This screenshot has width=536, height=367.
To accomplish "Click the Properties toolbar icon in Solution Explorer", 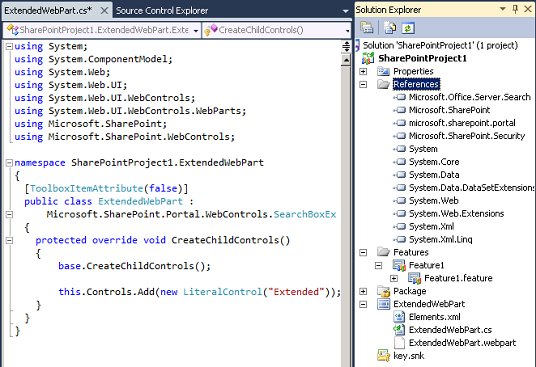I will click(x=367, y=28).
